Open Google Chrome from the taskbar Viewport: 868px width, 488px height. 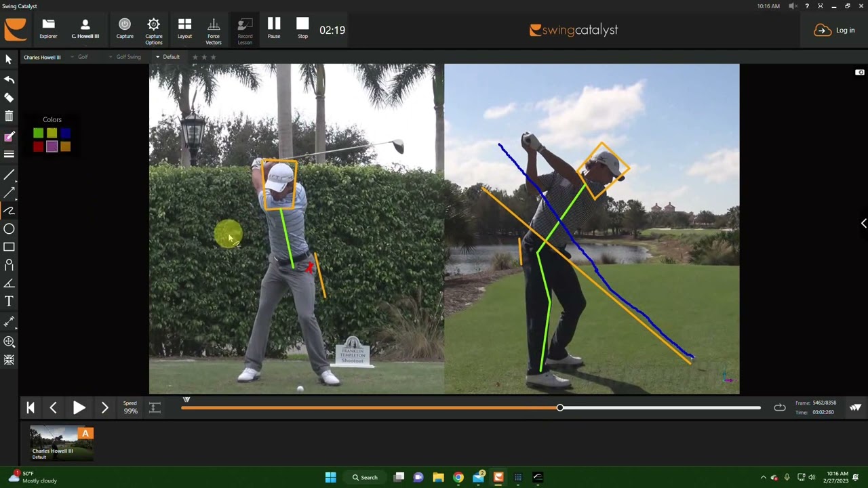(x=458, y=477)
